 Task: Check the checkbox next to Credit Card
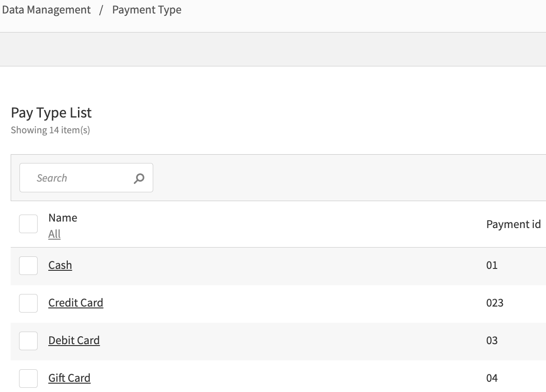click(x=28, y=303)
